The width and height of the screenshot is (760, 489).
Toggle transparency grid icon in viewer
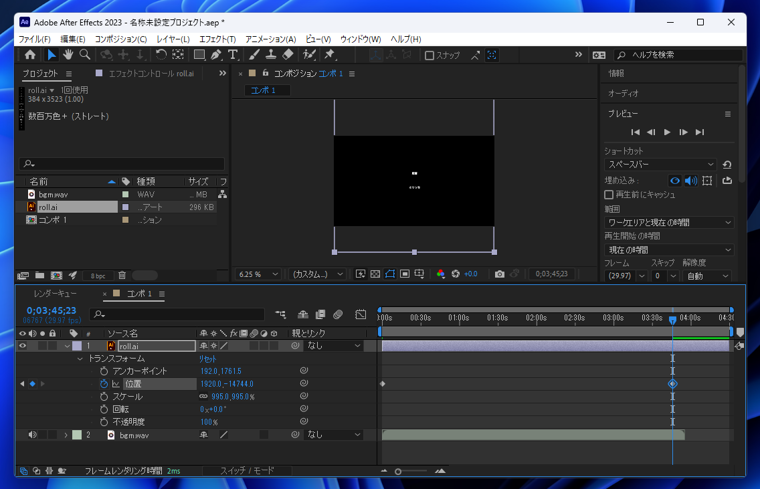(375, 274)
